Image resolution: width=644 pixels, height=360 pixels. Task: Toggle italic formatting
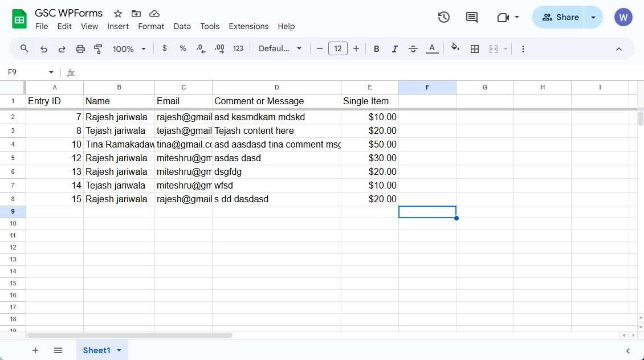394,49
